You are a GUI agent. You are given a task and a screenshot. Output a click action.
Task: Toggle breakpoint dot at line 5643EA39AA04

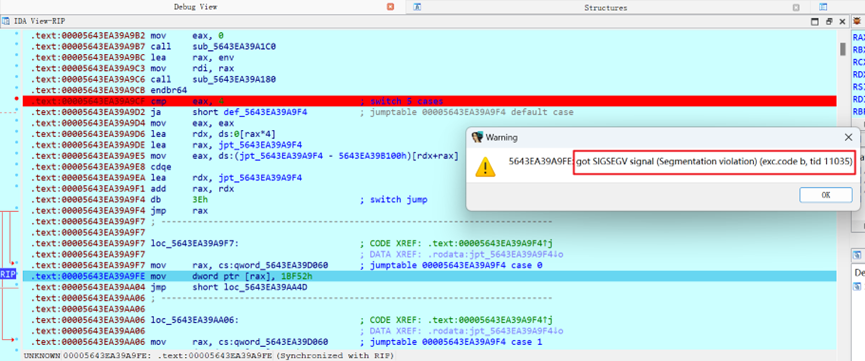(x=16, y=285)
